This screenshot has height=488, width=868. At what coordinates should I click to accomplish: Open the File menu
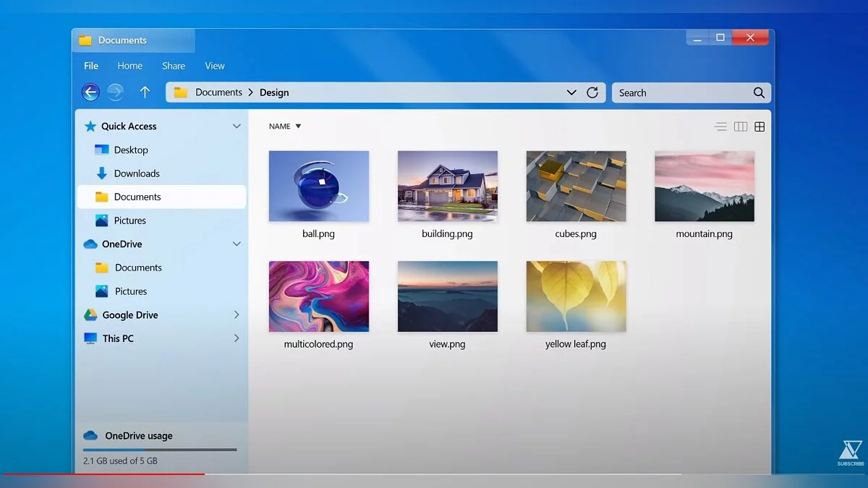91,66
